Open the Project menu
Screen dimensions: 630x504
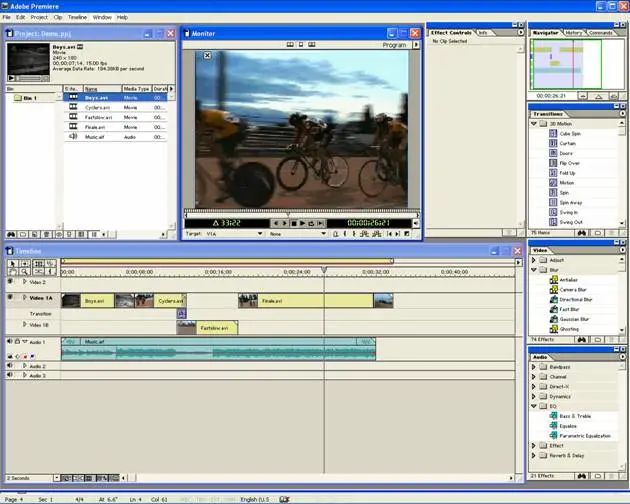pyautogui.click(x=39, y=17)
